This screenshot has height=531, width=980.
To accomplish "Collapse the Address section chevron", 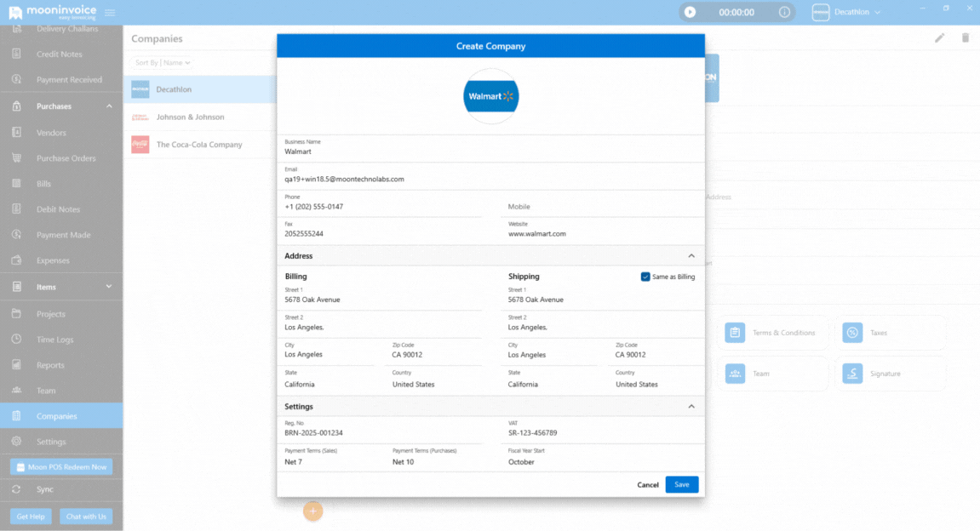I will 691,256.
